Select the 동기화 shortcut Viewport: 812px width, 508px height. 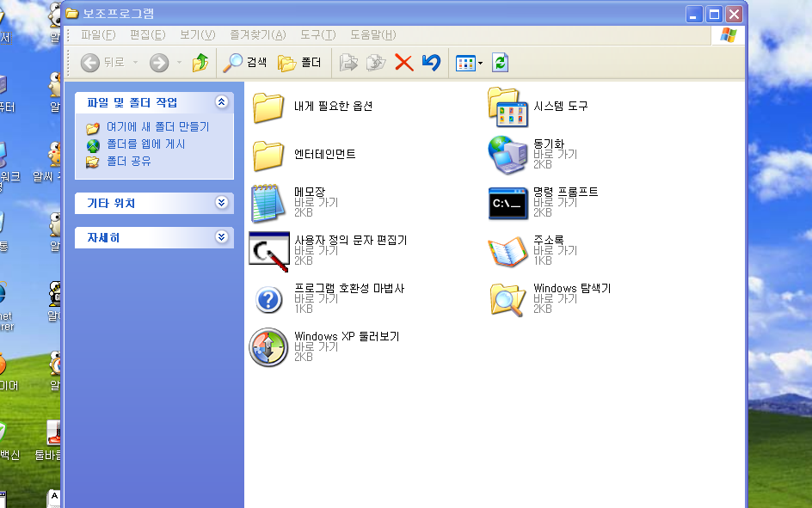[533, 154]
